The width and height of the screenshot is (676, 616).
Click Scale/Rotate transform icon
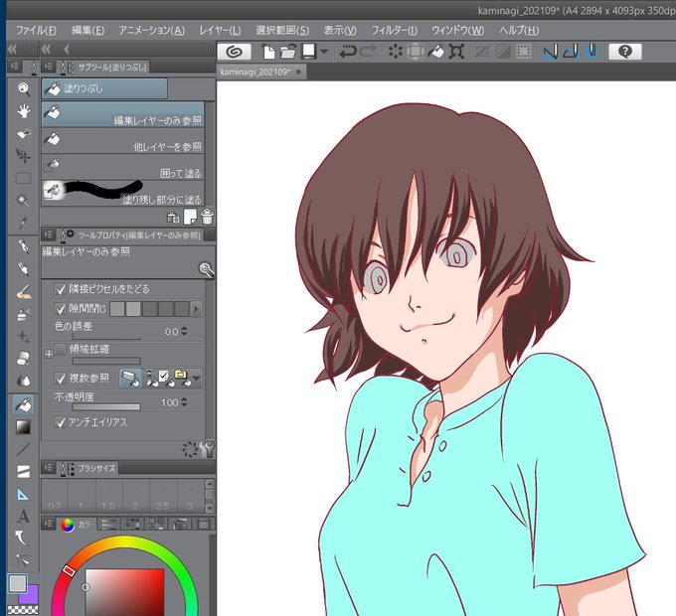click(456, 52)
